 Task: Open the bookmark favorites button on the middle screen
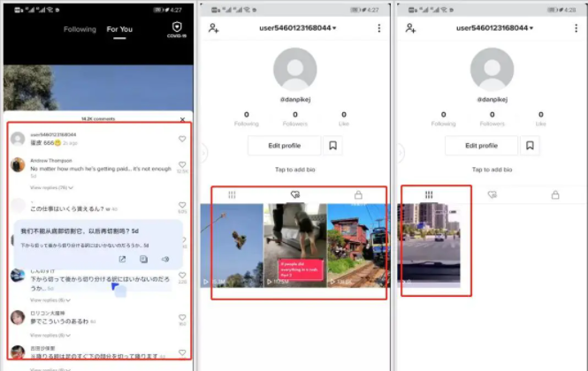[x=332, y=146]
